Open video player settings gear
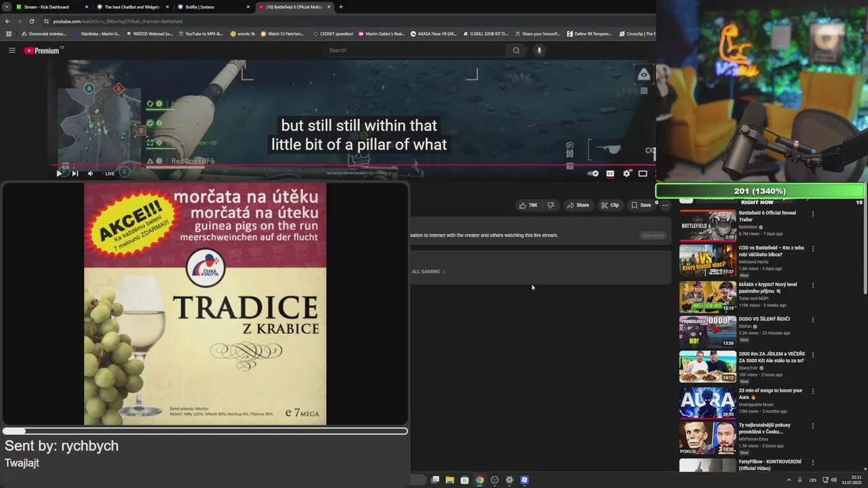Viewport: 868px width, 488px height. tap(627, 174)
